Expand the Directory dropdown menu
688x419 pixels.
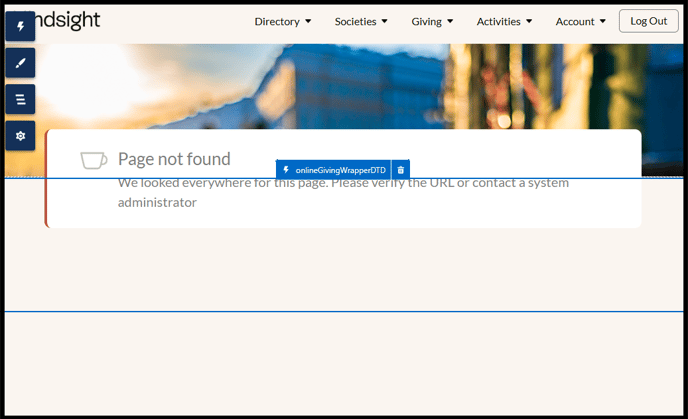[x=283, y=21]
